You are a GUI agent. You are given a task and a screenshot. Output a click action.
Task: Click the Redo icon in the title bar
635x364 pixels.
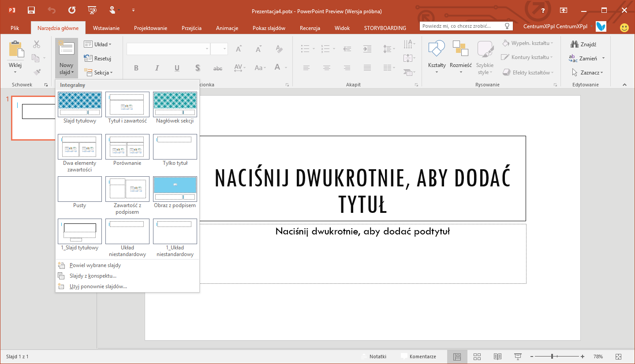click(x=72, y=10)
